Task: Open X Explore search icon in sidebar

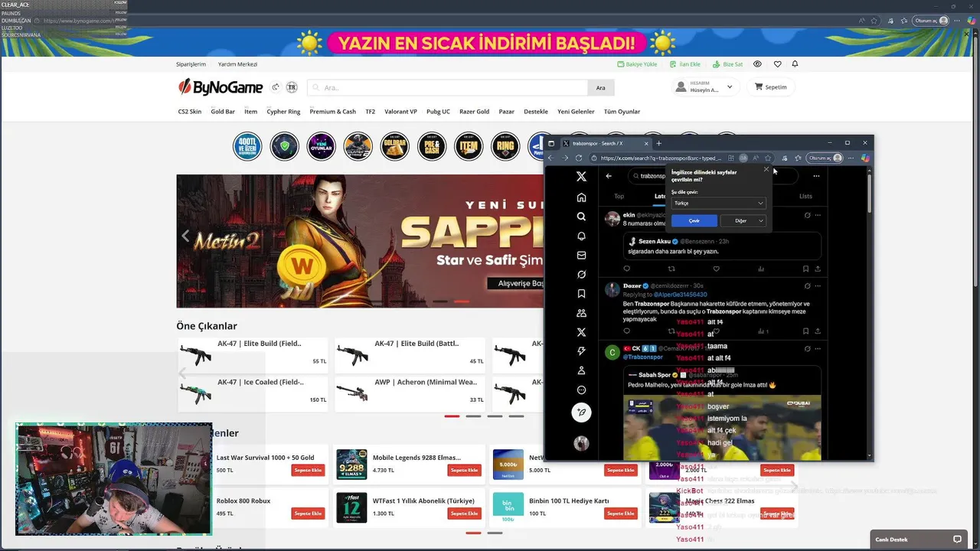Action: [581, 217]
